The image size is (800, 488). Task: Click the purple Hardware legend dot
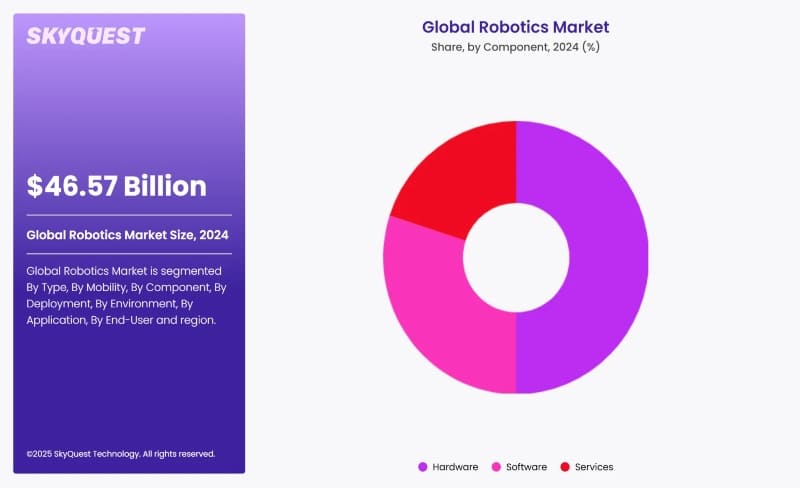[423, 467]
